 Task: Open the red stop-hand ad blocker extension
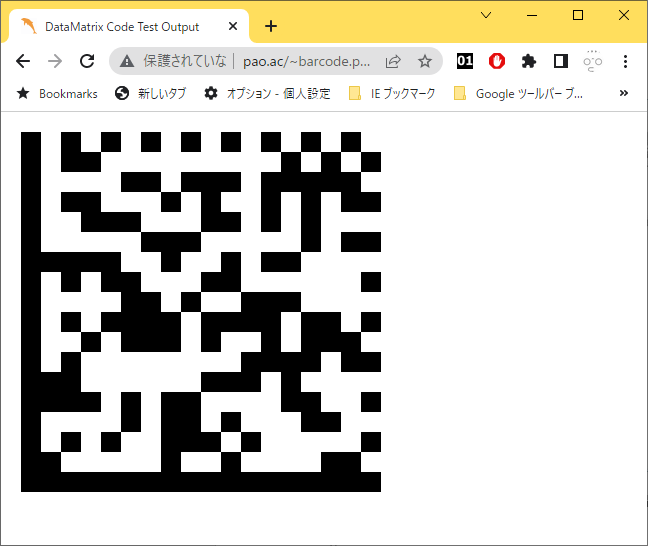pos(497,61)
